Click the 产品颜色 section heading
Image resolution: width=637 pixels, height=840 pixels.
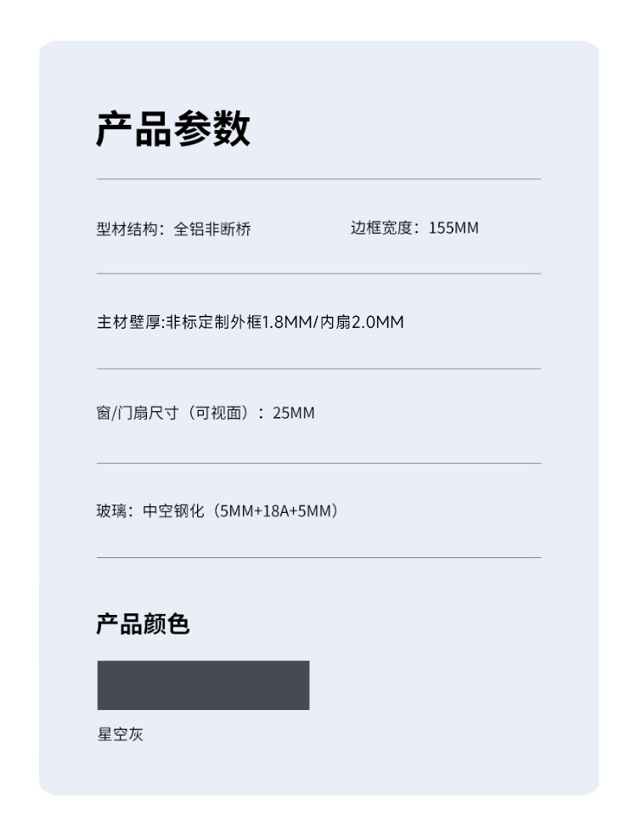click(143, 624)
